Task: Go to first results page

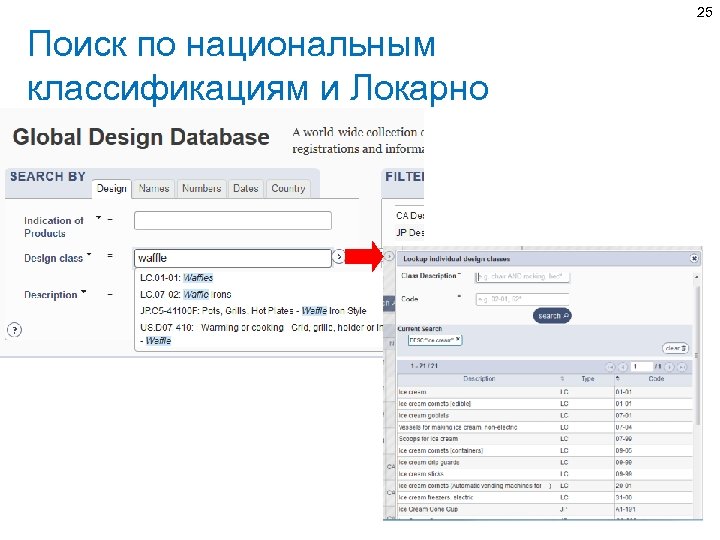Action: coord(610,367)
